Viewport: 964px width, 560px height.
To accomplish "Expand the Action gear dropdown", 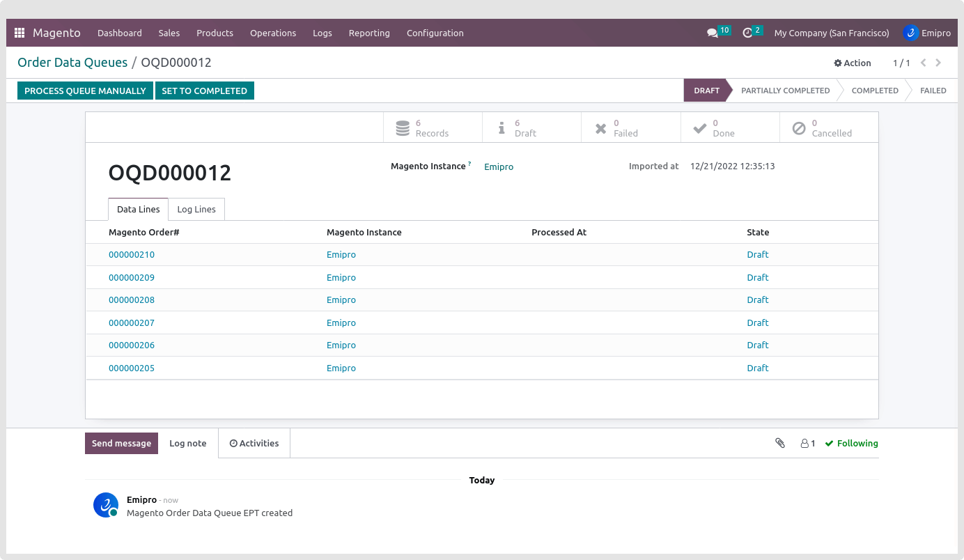I will pyautogui.click(x=853, y=63).
